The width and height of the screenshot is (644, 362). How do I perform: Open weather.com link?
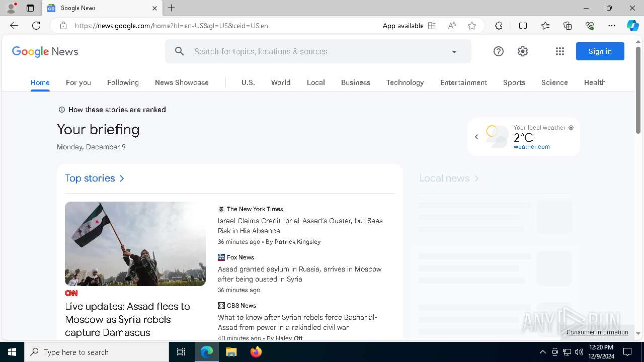click(531, 147)
